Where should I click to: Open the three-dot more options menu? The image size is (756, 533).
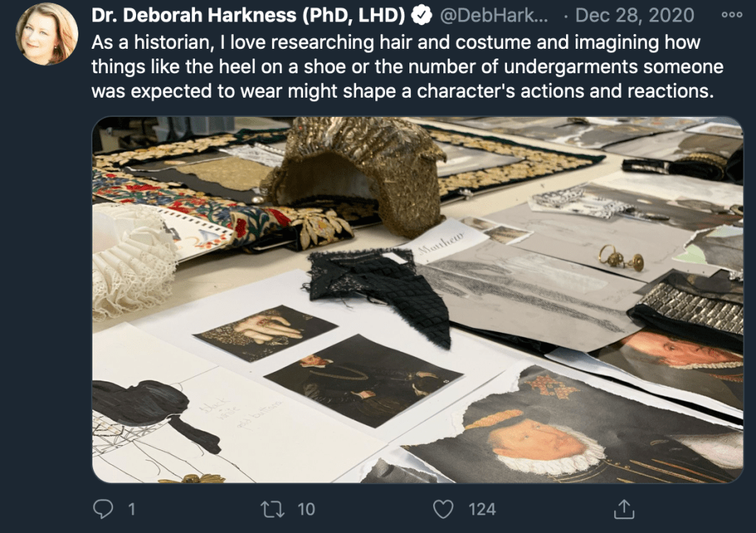click(x=732, y=15)
